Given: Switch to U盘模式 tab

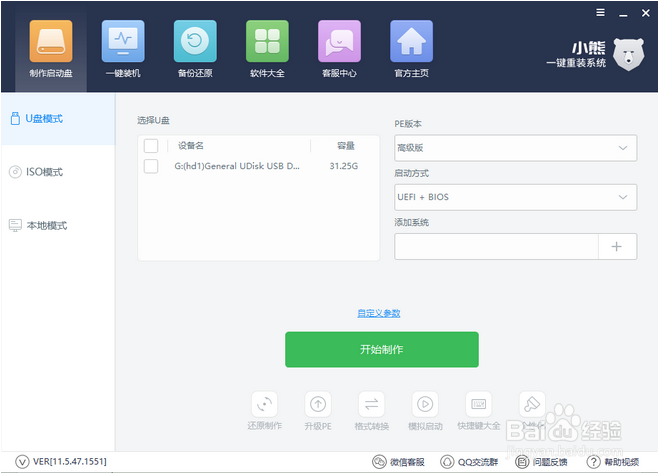Looking at the screenshot, I should (x=58, y=119).
